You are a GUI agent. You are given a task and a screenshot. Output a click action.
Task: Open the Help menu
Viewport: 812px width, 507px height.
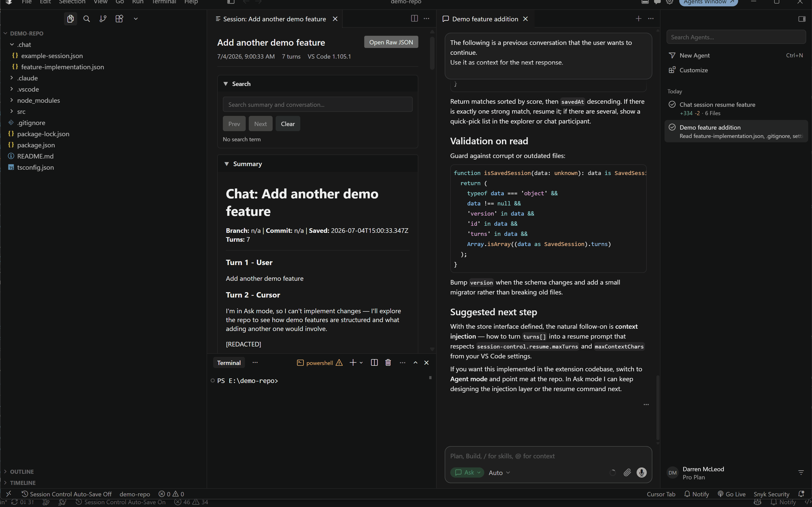tap(191, 2)
